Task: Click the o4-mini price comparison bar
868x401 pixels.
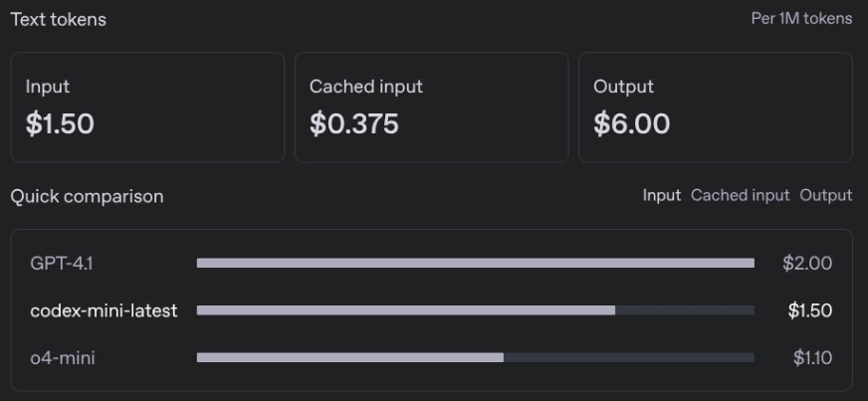Action: coord(475,357)
